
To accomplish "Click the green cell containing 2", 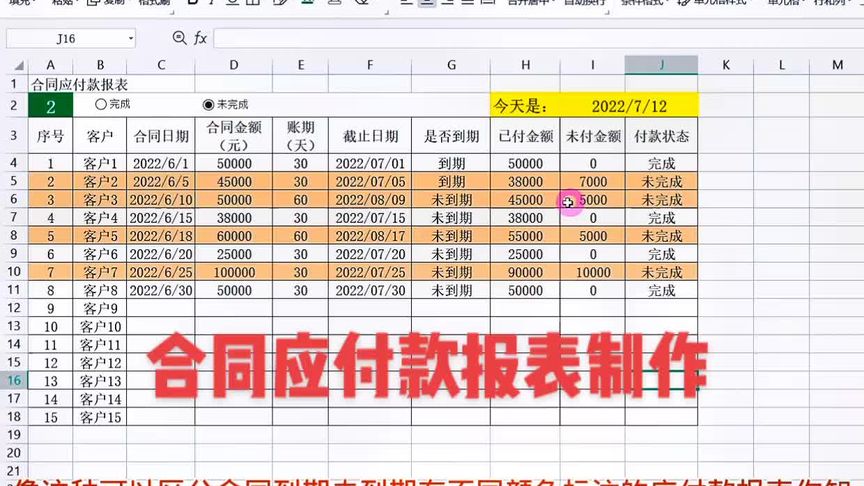I will click(x=50, y=106).
